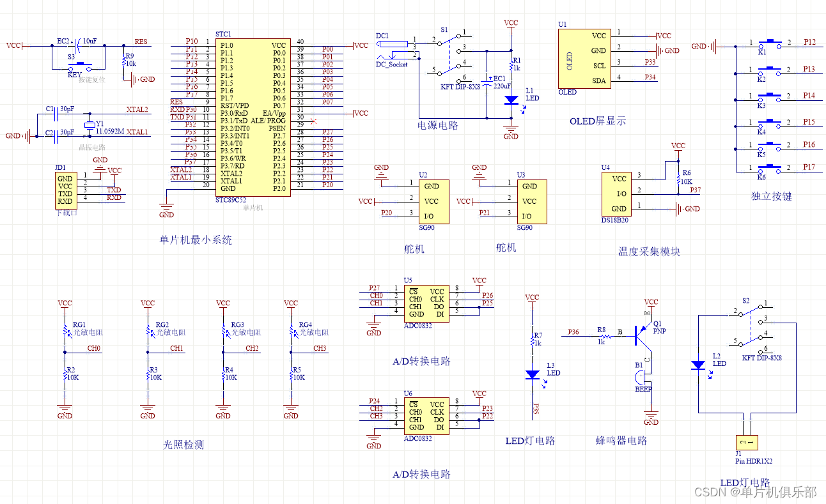Click the 'RES' net label above R9
The image size is (826, 504).
141,42
